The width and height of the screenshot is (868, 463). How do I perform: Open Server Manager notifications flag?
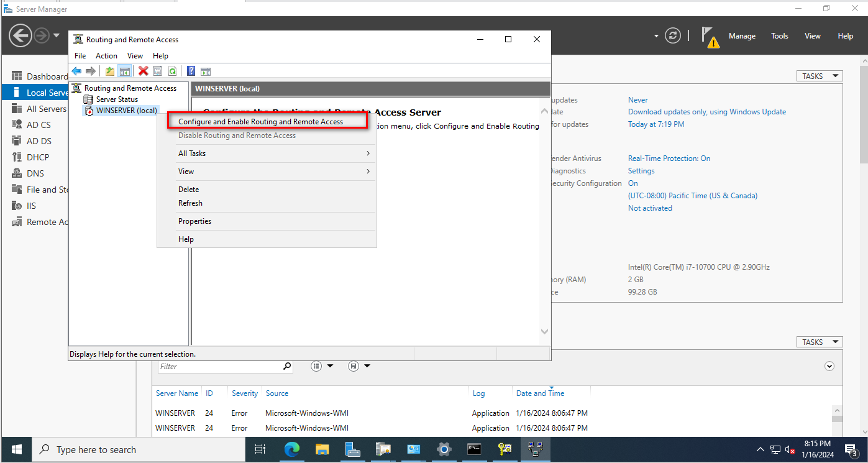tap(709, 36)
